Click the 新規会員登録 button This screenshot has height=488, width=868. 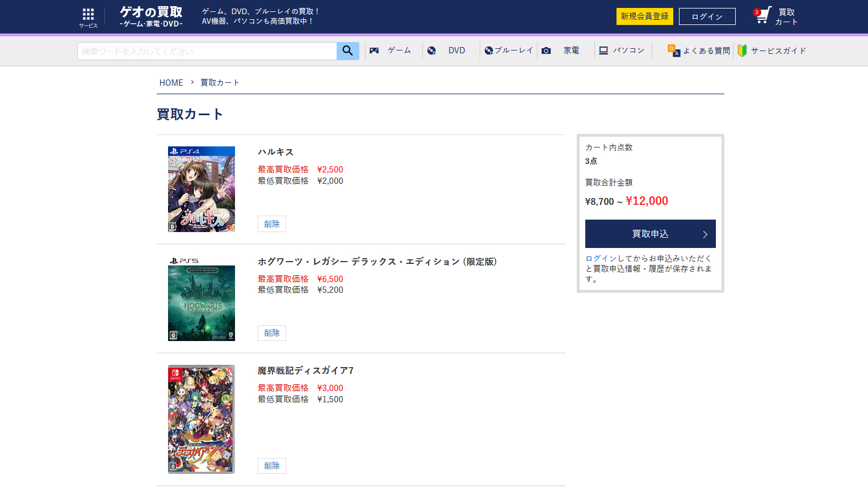coord(645,16)
